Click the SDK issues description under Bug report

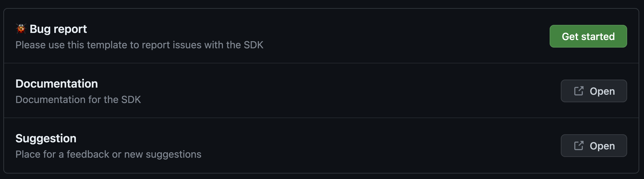point(139,45)
